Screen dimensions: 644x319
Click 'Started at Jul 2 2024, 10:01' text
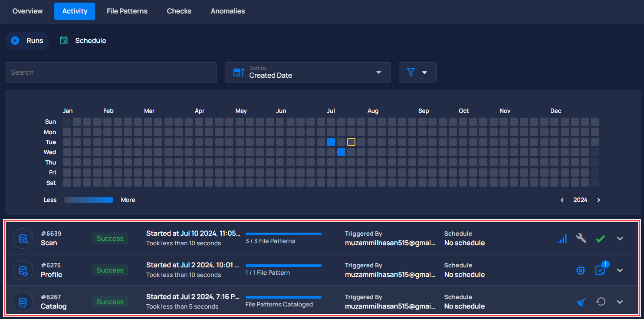point(193,265)
